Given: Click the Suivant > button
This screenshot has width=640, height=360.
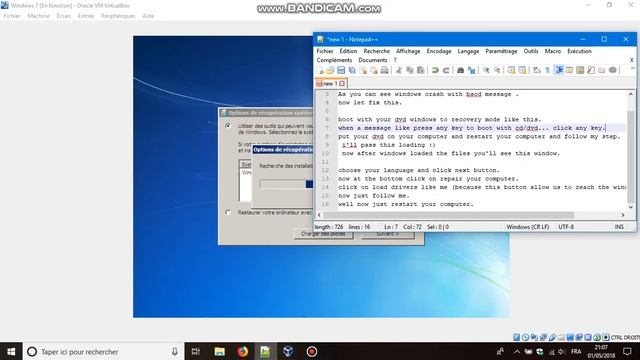Looking at the screenshot, I should [x=387, y=234].
